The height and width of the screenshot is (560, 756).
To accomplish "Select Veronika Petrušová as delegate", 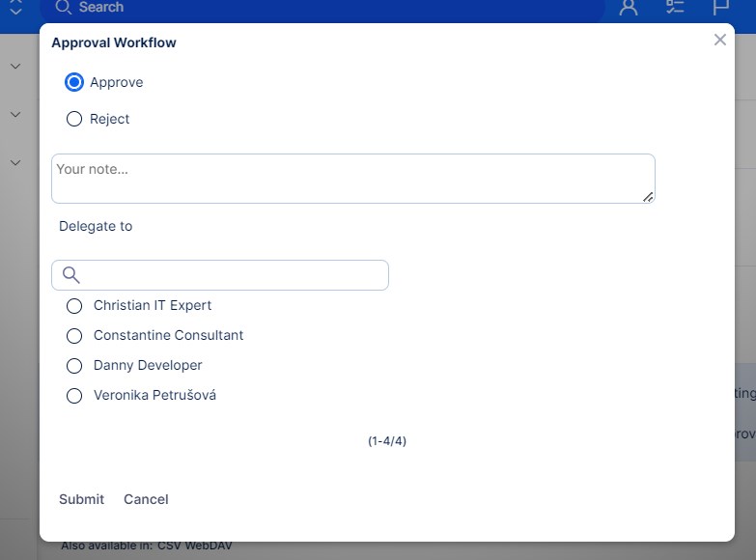I will [x=74, y=396].
